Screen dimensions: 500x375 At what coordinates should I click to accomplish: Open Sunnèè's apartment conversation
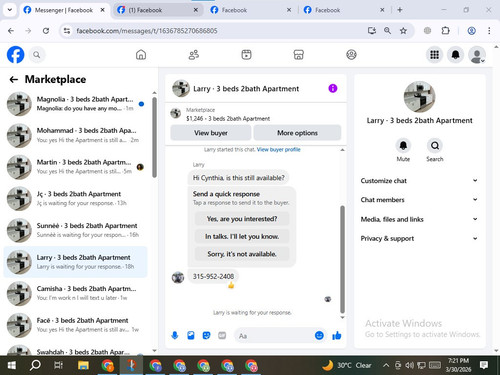click(75, 230)
